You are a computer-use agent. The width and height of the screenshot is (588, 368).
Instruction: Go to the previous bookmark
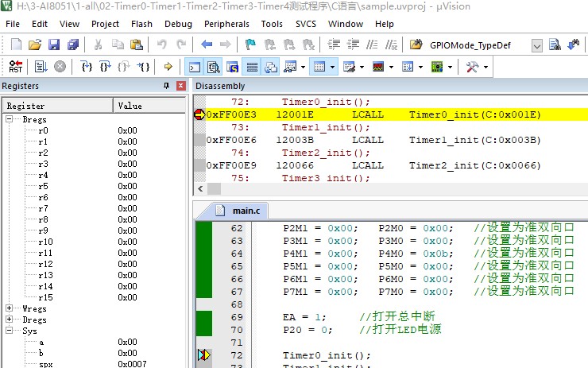point(269,45)
